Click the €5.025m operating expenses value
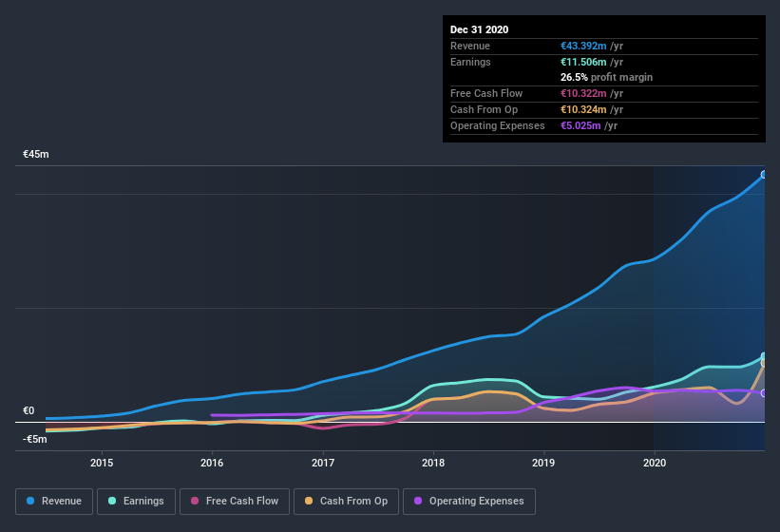 click(x=580, y=125)
